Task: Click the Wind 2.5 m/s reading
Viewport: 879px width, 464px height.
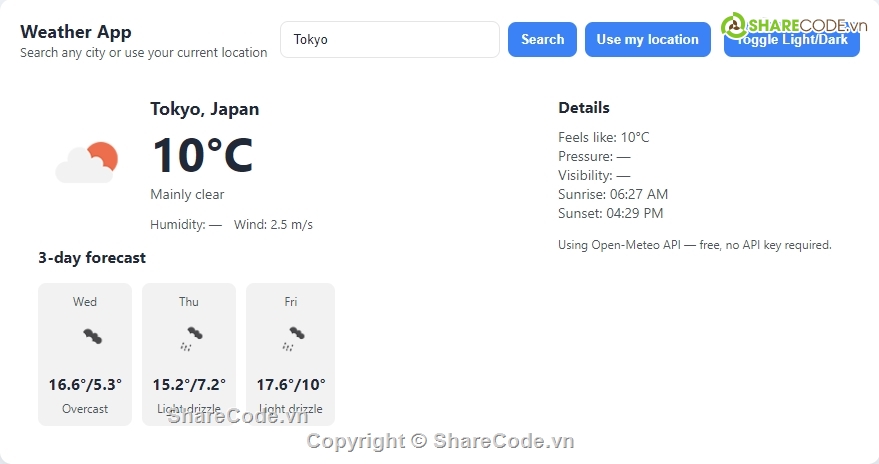Action: click(273, 225)
